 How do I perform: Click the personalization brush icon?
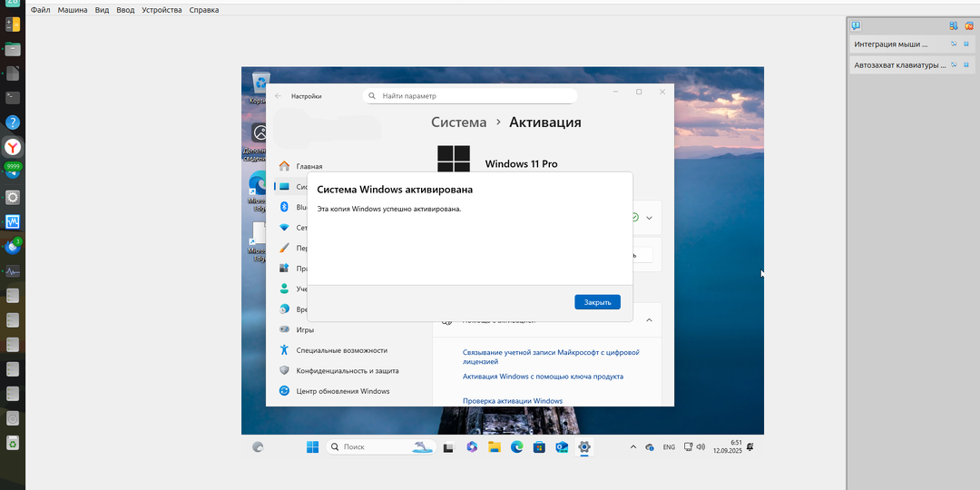coord(284,248)
